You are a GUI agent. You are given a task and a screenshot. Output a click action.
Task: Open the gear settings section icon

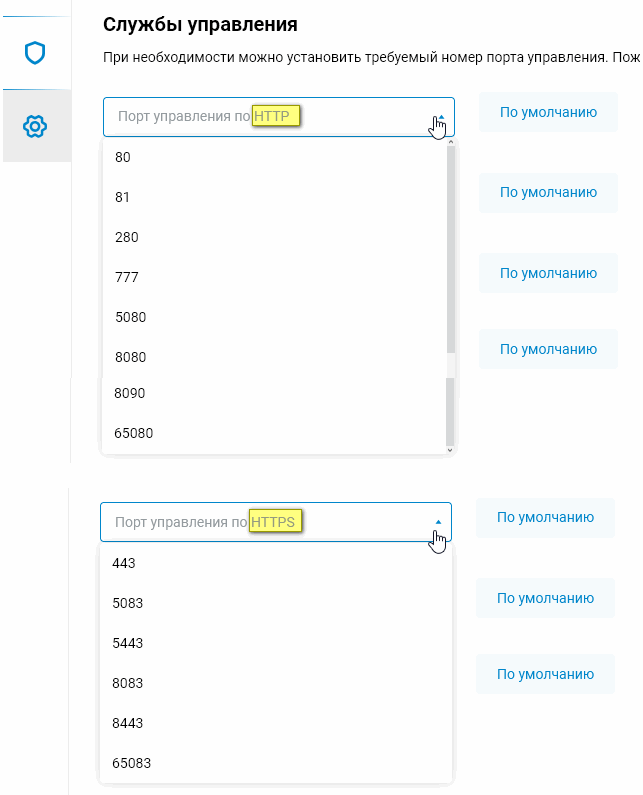pyautogui.click(x=35, y=126)
